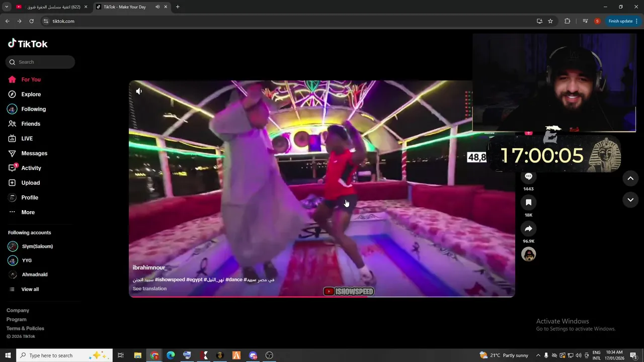Go back in the browser
Image resolution: width=644 pixels, height=362 pixels.
(x=7, y=21)
